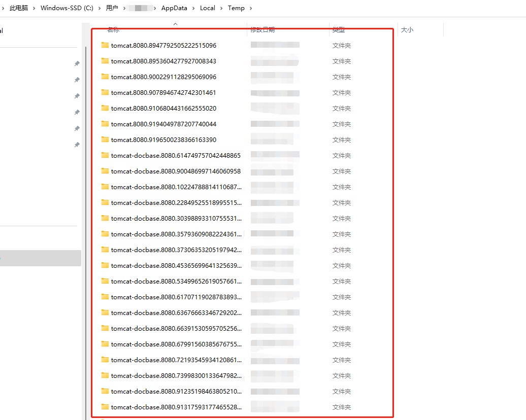Sort files by the 类型 column header
The image size is (526, 420).
(339, 30)
